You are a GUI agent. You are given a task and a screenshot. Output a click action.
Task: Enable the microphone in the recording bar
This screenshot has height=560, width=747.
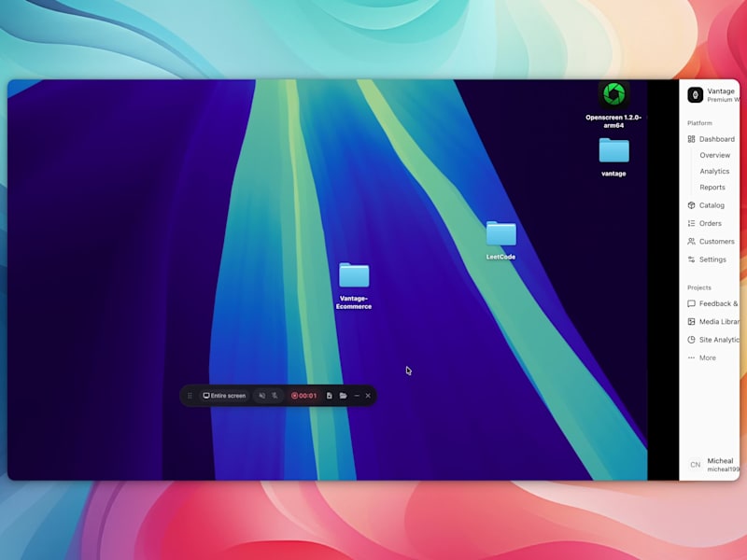275,395
